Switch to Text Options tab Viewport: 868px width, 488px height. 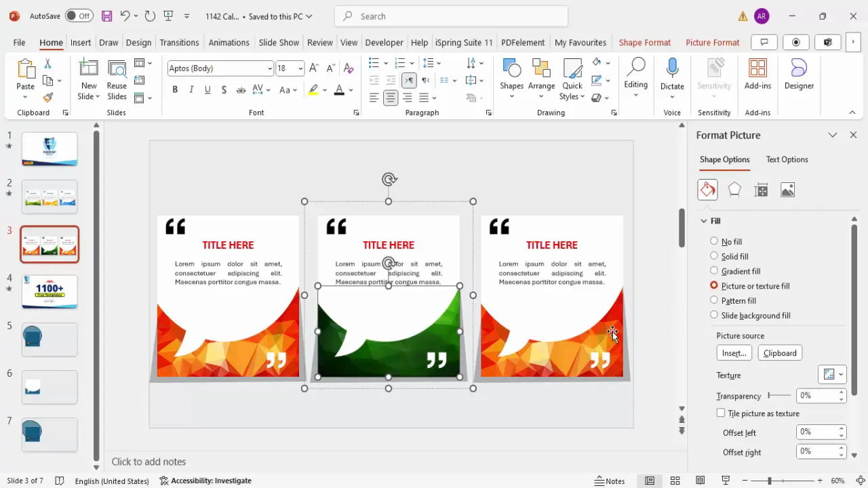point(787,159)
